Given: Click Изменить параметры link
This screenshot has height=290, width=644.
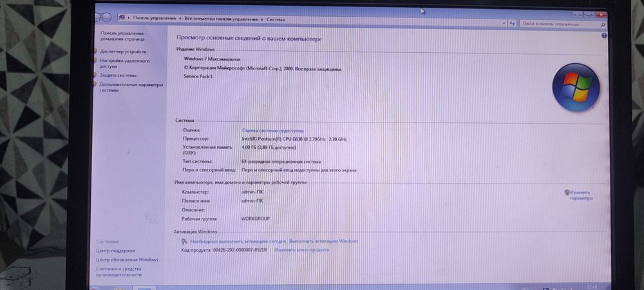Looking at the screenshot, I should (x=581, y=195).
